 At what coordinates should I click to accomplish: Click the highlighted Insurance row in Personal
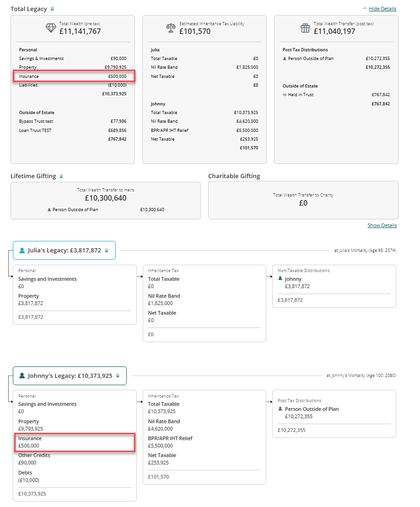[x=74, y=76]
